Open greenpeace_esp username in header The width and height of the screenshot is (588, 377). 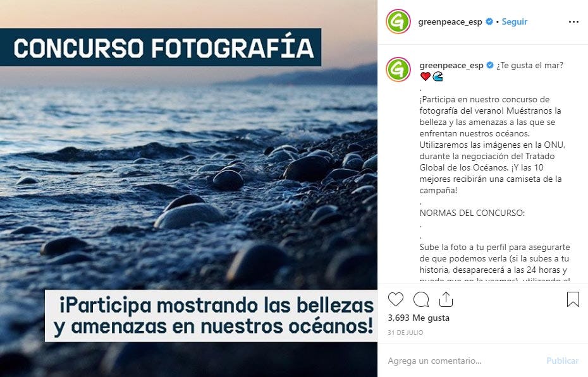coord(450,21)
